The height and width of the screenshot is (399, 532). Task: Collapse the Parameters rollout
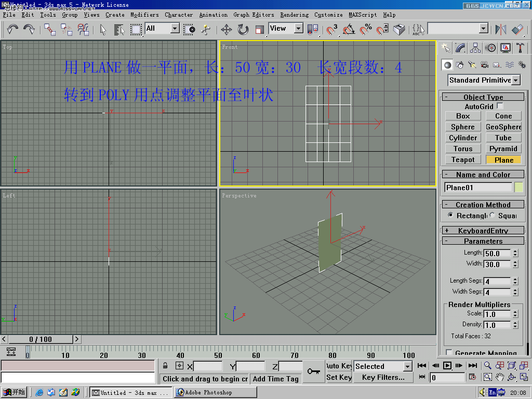[483, 241]
